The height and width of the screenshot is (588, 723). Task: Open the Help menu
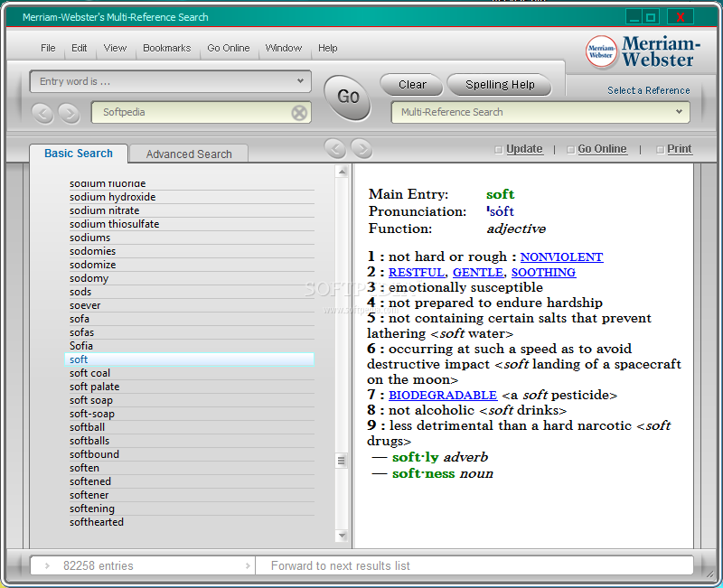point(327,48)
